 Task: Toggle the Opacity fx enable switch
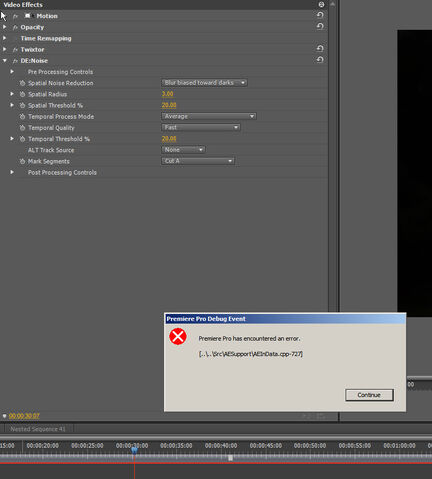pos(15,27)
